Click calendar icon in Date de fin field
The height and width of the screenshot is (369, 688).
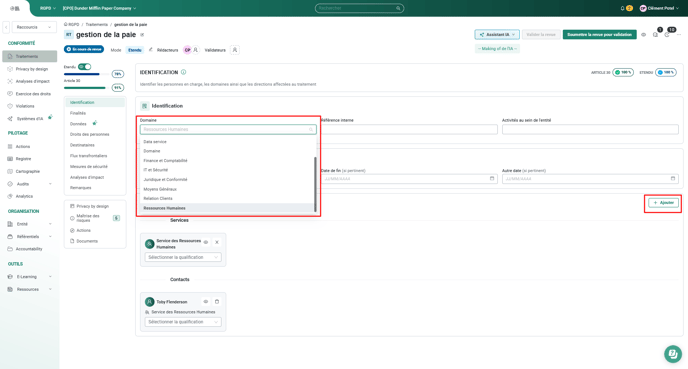(492, 179)
